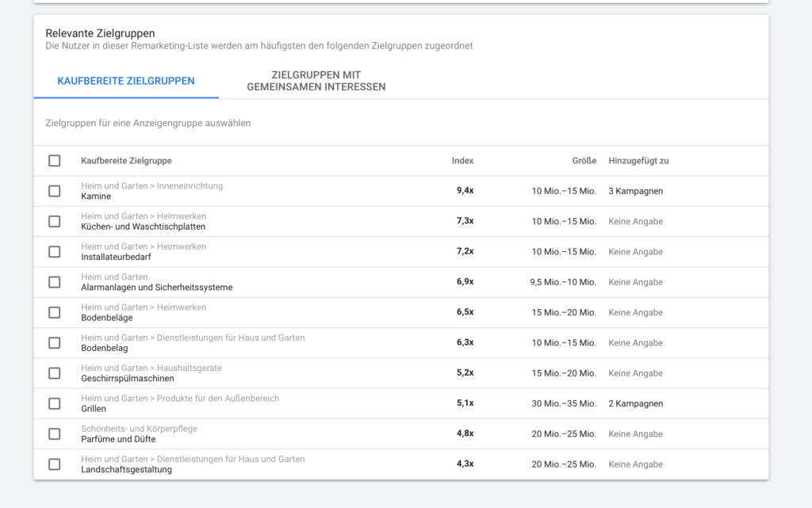Sort by the Größe column header
The width and height of the screenshot is (812, 508).
pos(584,161)
